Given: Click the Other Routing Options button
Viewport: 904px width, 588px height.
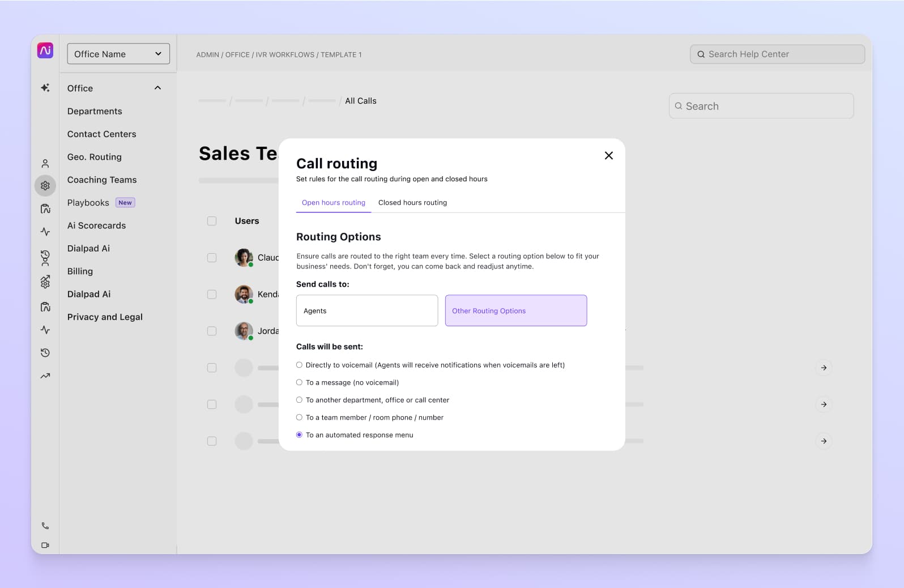Looking at the screenshot, I should point(515,310).
